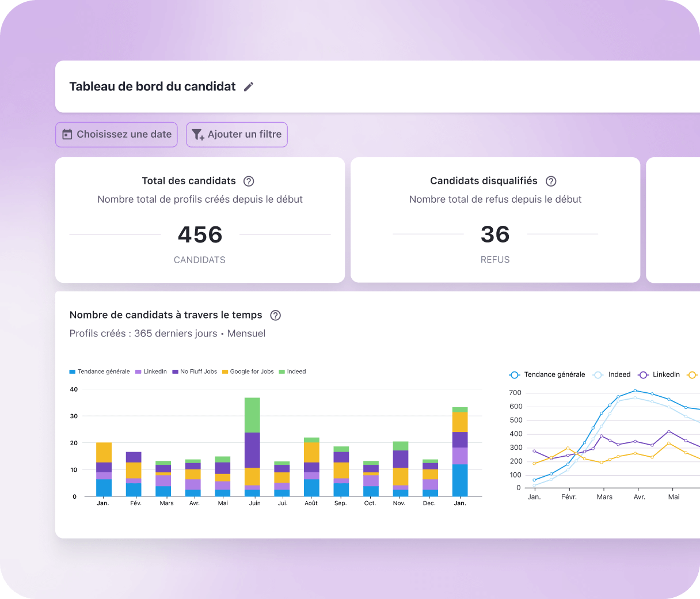The width and height of the screenshot is (700, 599).
Task: Open the date picker calendar icon
Action: click(68, 134)
